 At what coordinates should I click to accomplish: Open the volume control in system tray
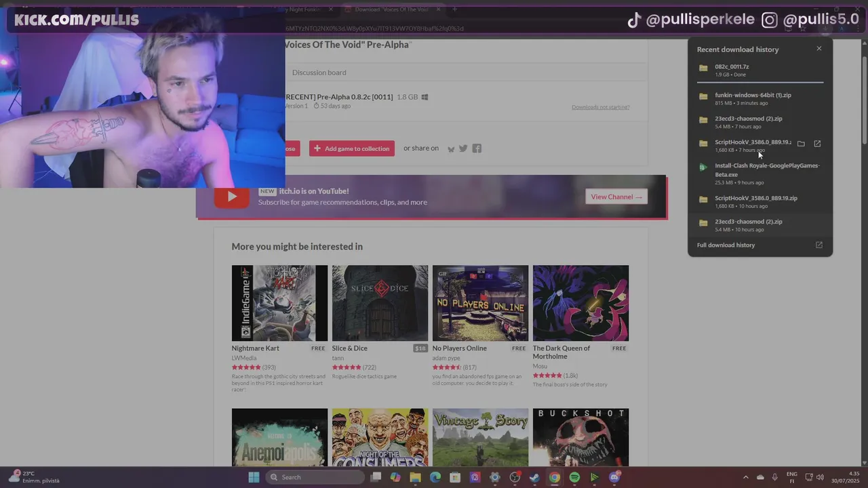coord(821,477)
